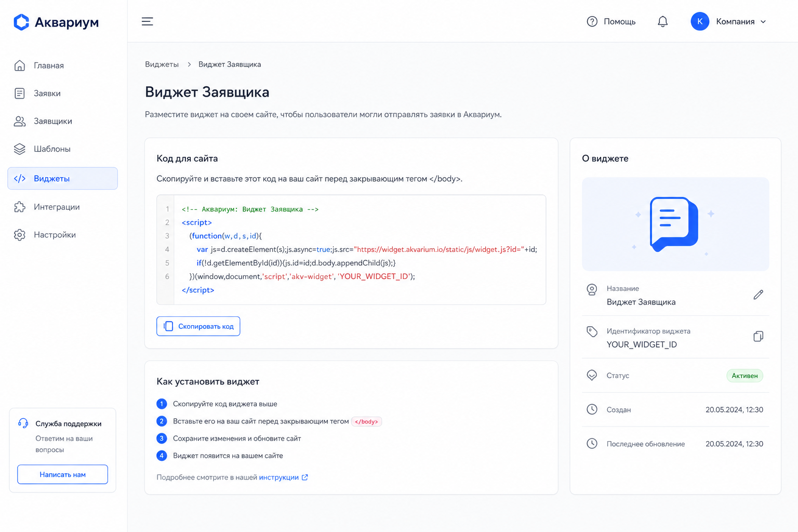Image resolution: width=798 pixels, height=532 pixels.
Task: Click the opening <script> tag line
Action: (x=197, y=222)
